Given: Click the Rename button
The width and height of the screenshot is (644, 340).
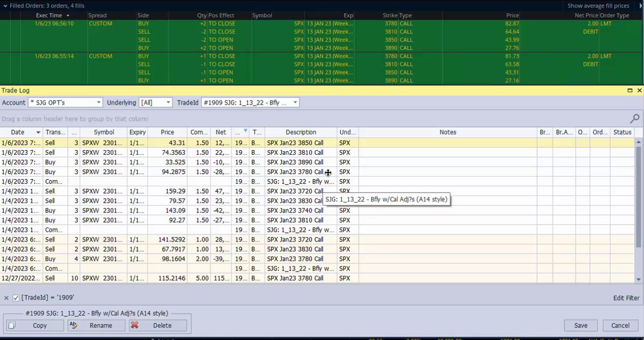Looking at the screenshot, I should 96,325.
